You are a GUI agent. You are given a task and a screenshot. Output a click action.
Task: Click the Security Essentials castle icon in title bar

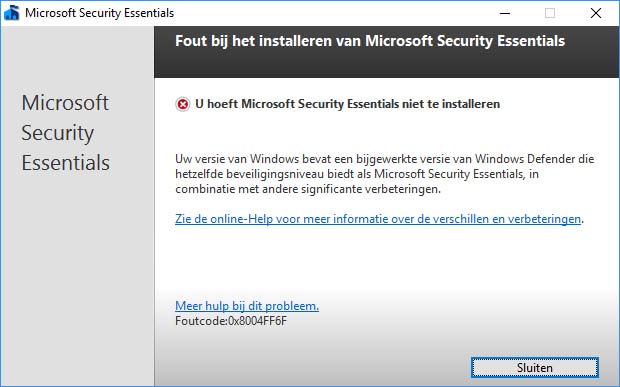(11, 13)
